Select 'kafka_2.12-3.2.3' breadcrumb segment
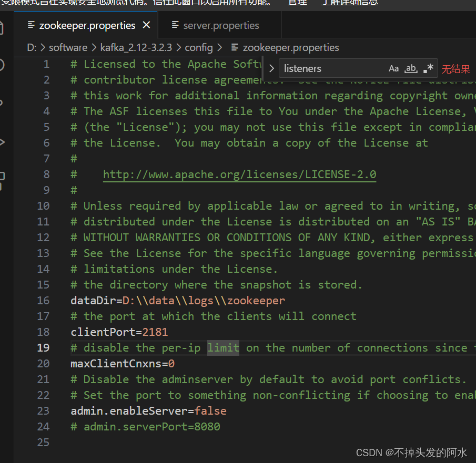This screenshot has width=476, height=463. pyautogui.click(x=136, y=48)
